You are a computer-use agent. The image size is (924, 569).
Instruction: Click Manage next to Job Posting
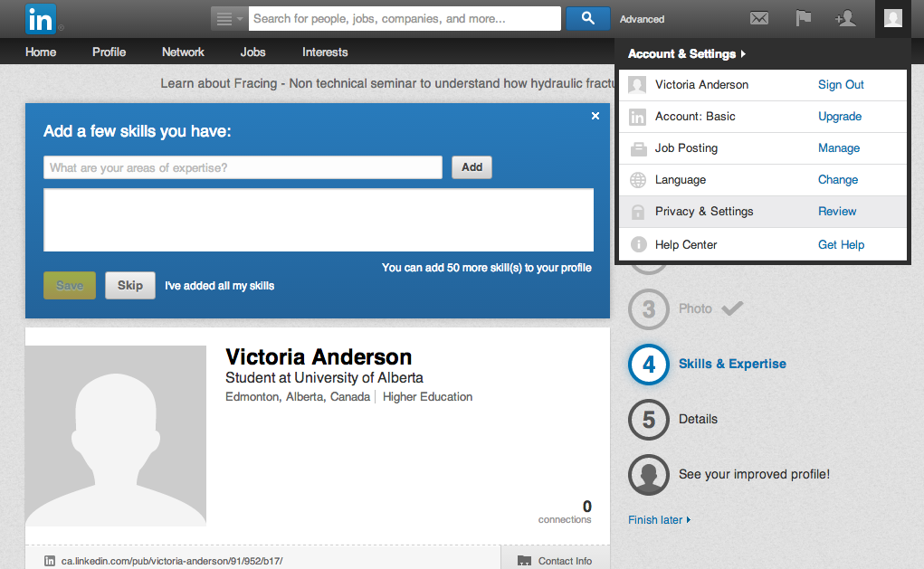click(839, 148)
